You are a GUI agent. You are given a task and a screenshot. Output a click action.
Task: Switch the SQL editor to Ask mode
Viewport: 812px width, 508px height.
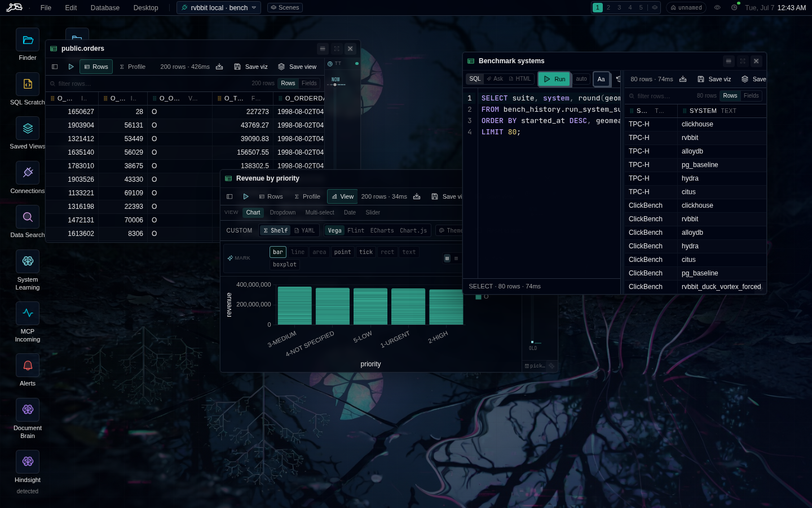[x=495, y=79]
